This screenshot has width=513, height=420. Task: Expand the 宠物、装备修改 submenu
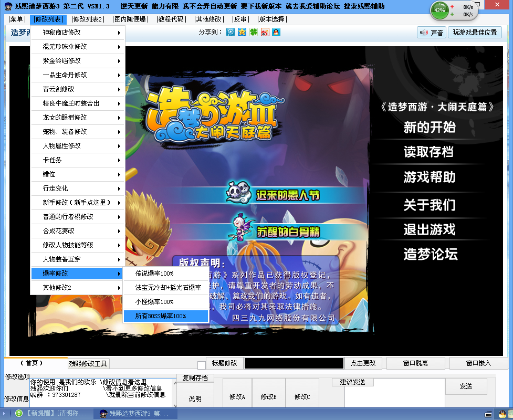(77, 132)
